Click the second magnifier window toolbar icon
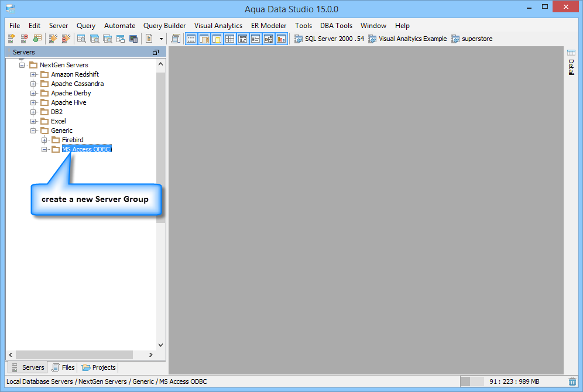The width and height of the screenshot is (583, 392). coord(94,39)
